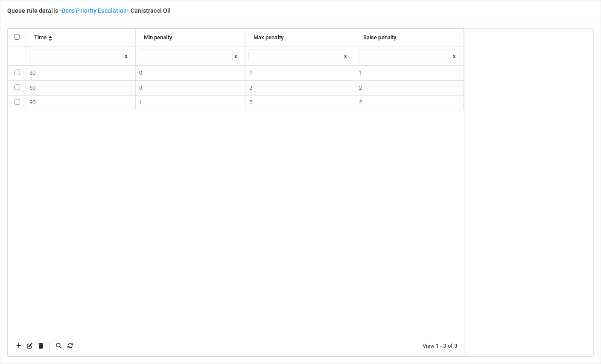
Task: Click Max penalty cell in 30 row
Action: (300, 73)
